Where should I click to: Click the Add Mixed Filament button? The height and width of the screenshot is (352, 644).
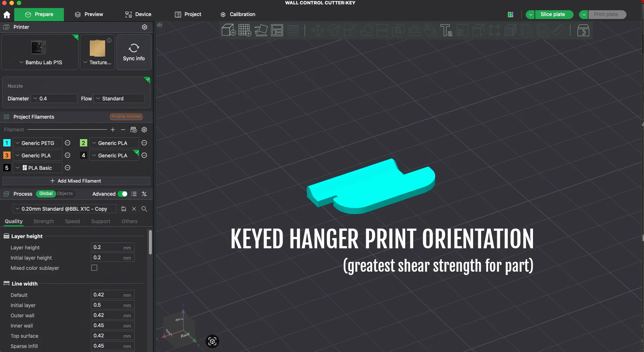76,181
